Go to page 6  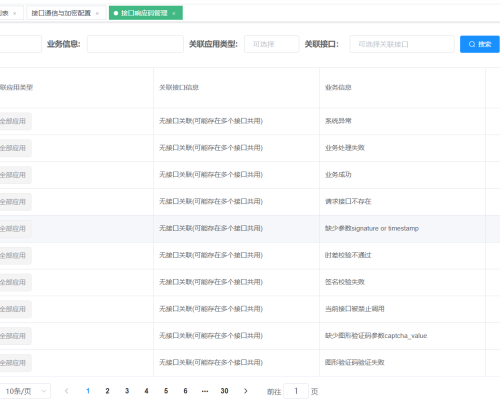coord(185,391)
